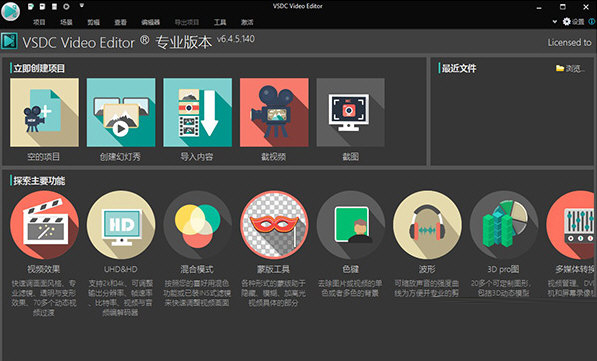The height and width of the screenshot is (361, 597).
Task: Open the 工具 menu
Action: [x=220, y=22]
